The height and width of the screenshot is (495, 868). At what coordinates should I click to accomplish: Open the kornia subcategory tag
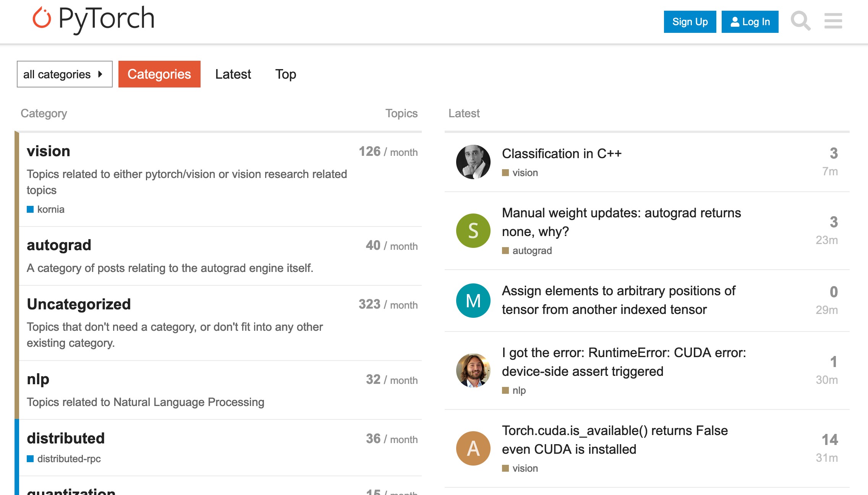[x=50, y=209]
